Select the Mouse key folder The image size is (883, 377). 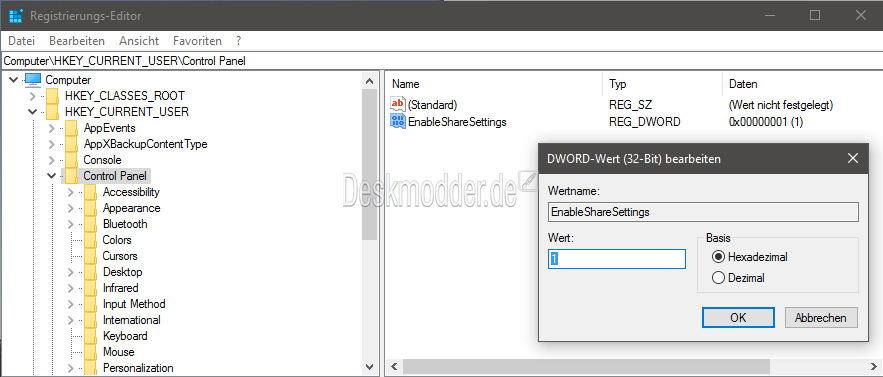click(x=118, y=352)
